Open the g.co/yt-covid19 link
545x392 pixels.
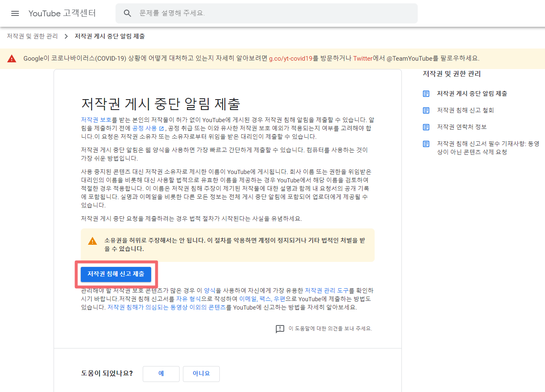pyautogui.click(x=290, y=59)
